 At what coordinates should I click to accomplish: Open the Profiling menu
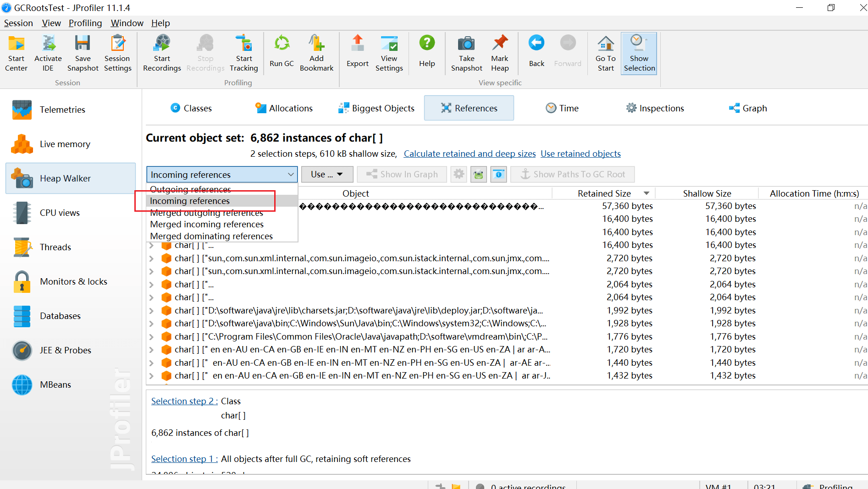click(x=85, y=23)
